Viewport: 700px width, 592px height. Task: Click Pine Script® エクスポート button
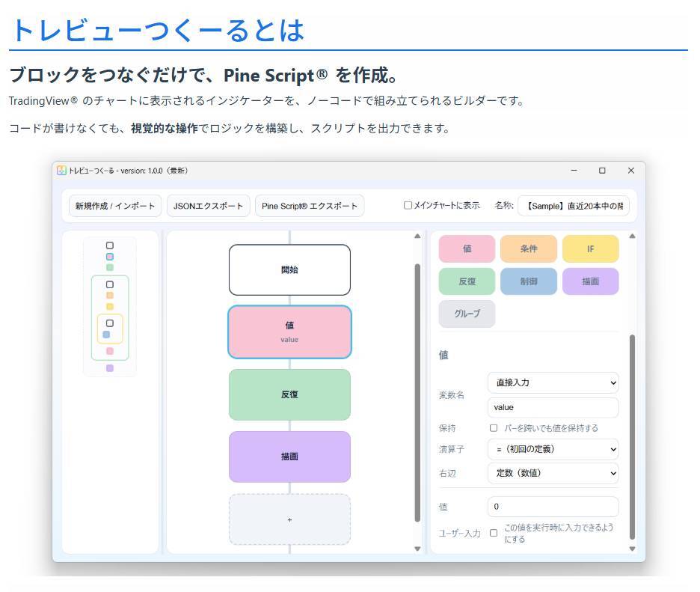pyautogui.click(x=310, y=206)
